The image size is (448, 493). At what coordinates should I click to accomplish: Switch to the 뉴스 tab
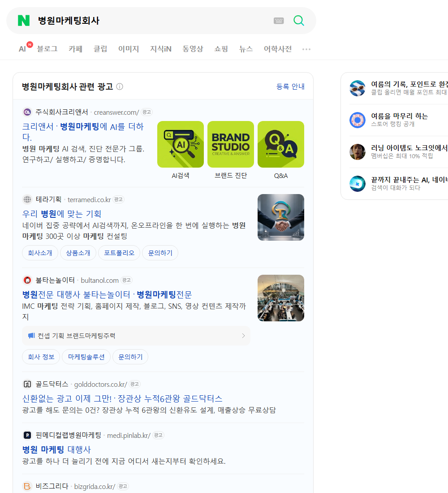pyautogui.click(x=246, y=49)
